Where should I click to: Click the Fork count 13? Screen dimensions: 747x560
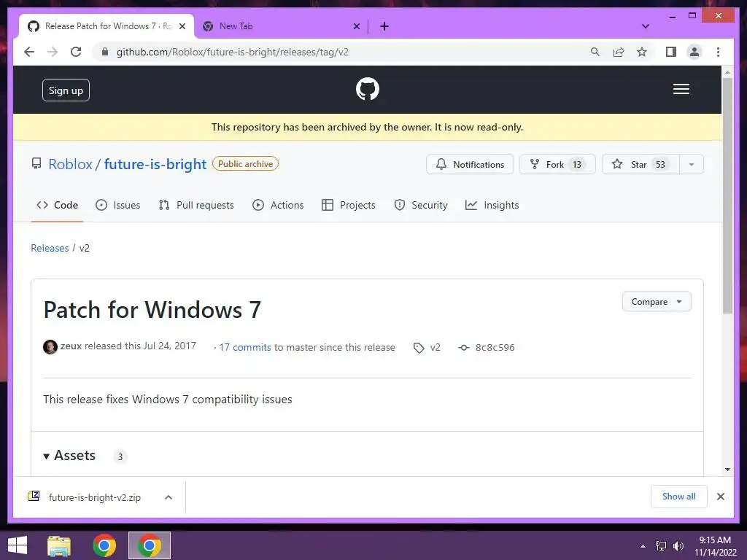[577, 164]
